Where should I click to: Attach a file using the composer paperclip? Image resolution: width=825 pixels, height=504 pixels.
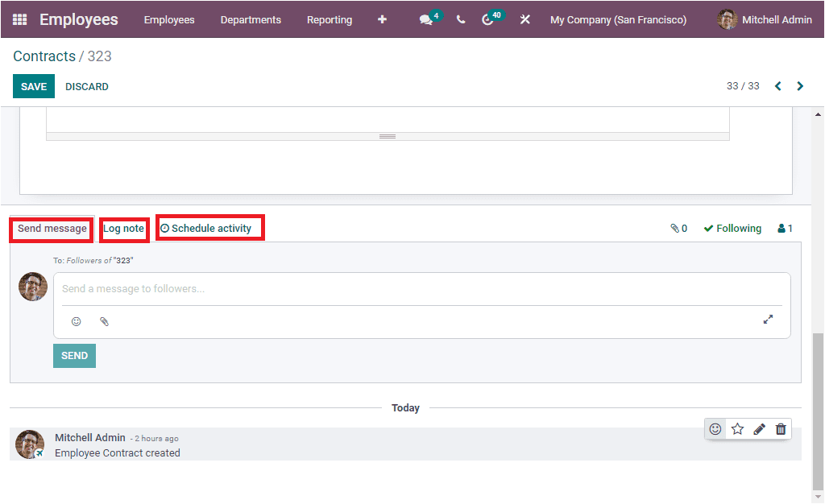click(104, 321)
